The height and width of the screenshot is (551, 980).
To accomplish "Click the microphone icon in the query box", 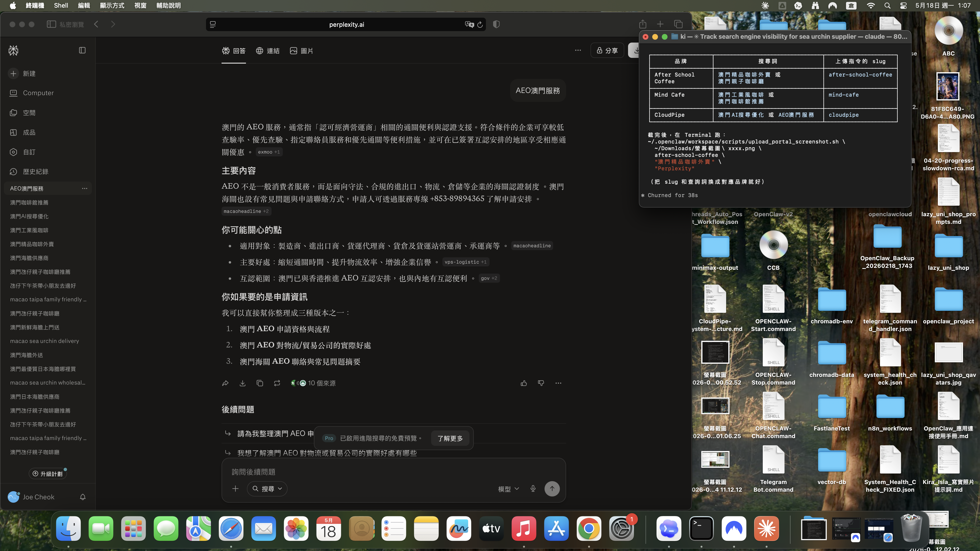I will pyautogui.click(x=533, y=489).
